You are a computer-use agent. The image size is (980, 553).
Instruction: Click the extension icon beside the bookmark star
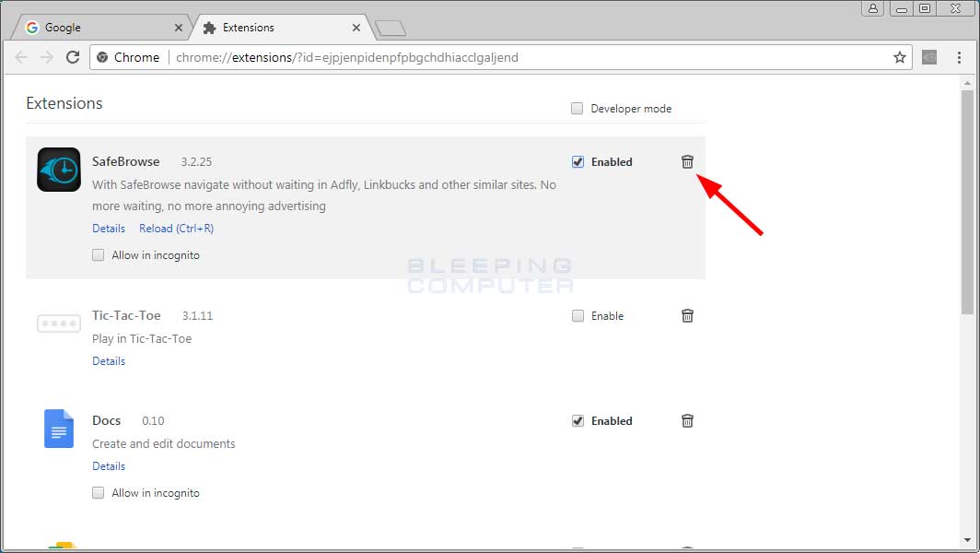tap(929, 57)
